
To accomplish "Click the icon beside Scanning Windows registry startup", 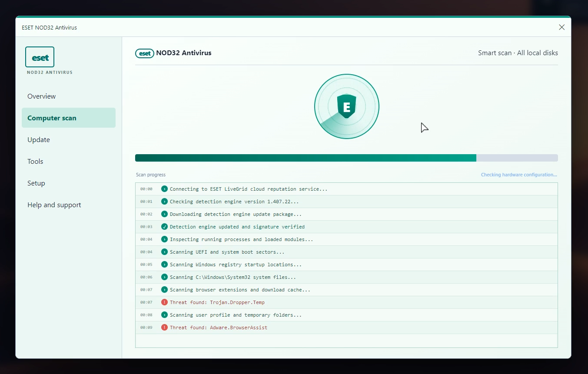I will tap(164, 265).
